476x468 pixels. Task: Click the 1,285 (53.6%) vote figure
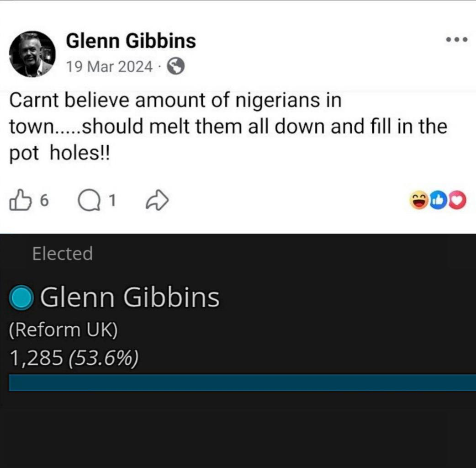[74, 358]
